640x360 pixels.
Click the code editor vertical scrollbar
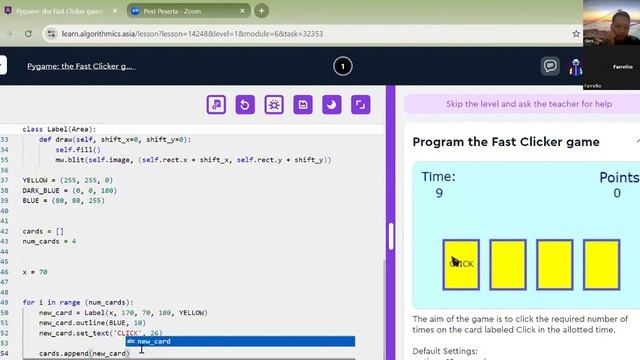click(x=384, y=310)
